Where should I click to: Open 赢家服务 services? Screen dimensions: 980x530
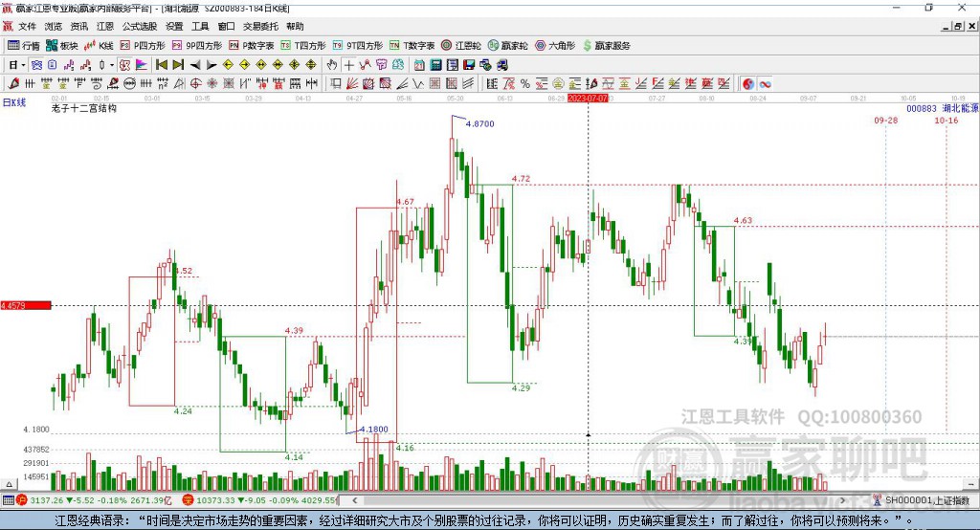(x=606, y=46)
